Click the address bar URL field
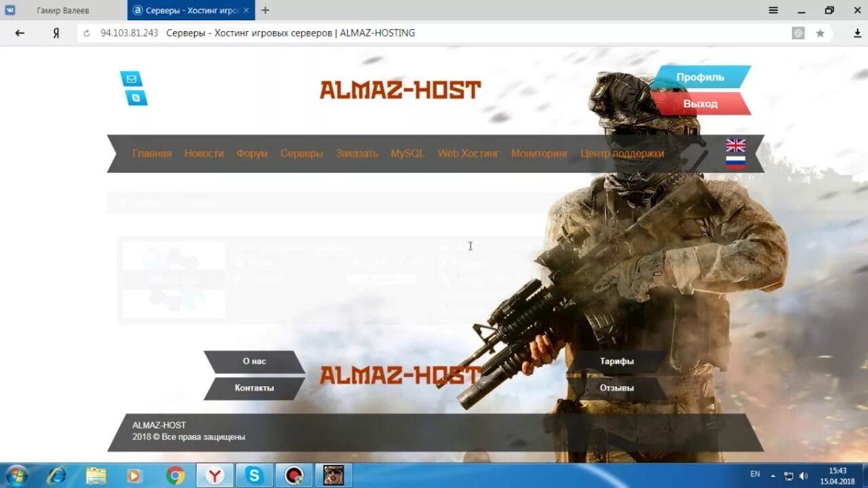868x488 pixels. 434,33
